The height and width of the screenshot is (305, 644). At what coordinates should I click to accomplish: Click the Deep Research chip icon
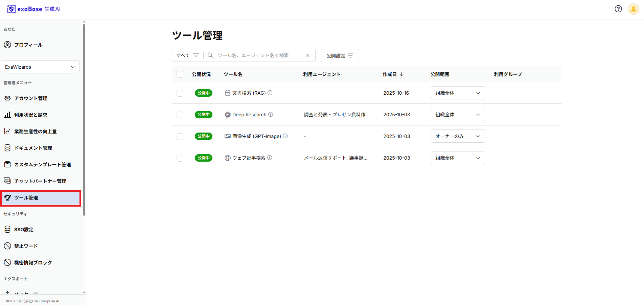(x=228, y=115)
